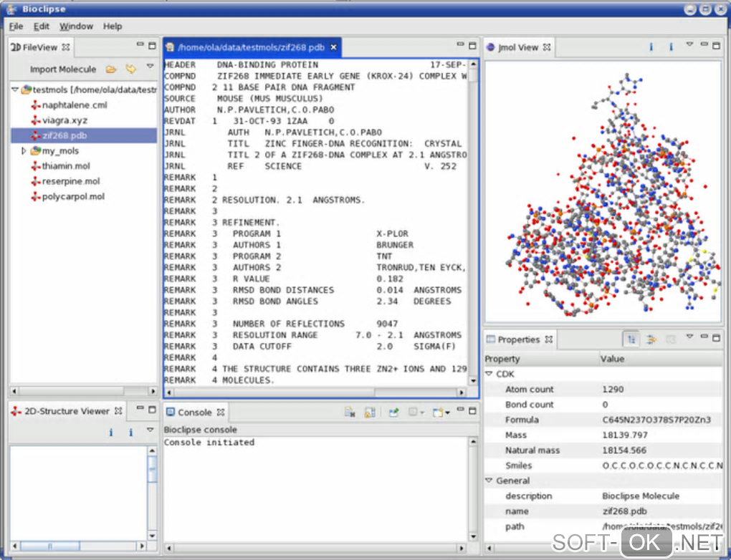Click the clear console icon
Viewport: 731px width, 560px height.
[x=349, y=412]
